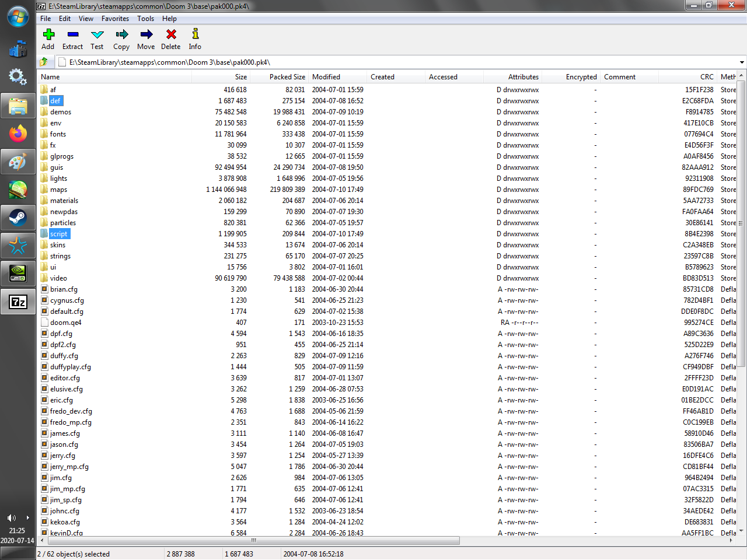The image size is (747, 560).
Task: Open the gears taskbar icon
Action: tap(18, 77)
